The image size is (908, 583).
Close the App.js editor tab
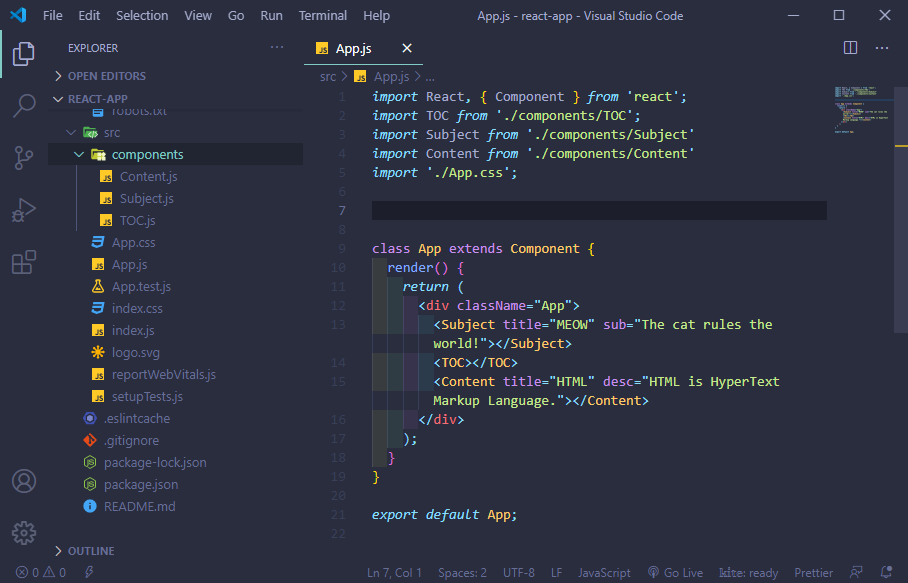(407, 48)
